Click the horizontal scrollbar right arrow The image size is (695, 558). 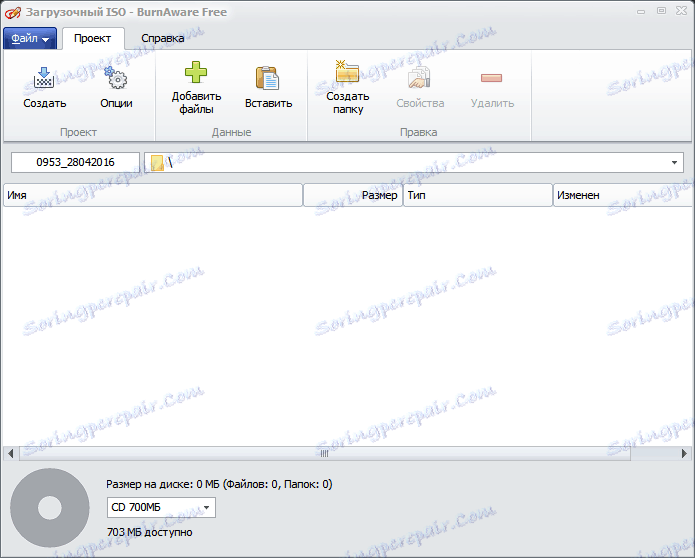click(684, 453)
